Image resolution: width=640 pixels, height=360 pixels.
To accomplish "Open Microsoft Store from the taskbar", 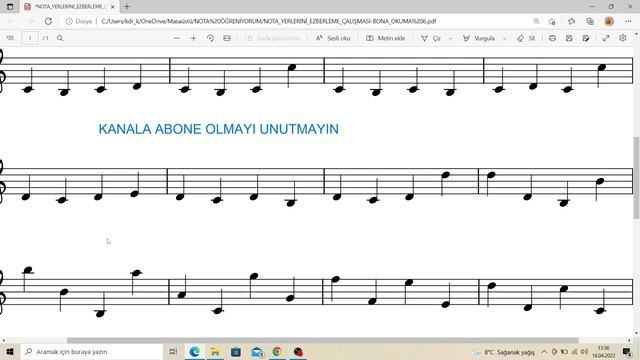I will pyautogui.click(x=236, y=351).
